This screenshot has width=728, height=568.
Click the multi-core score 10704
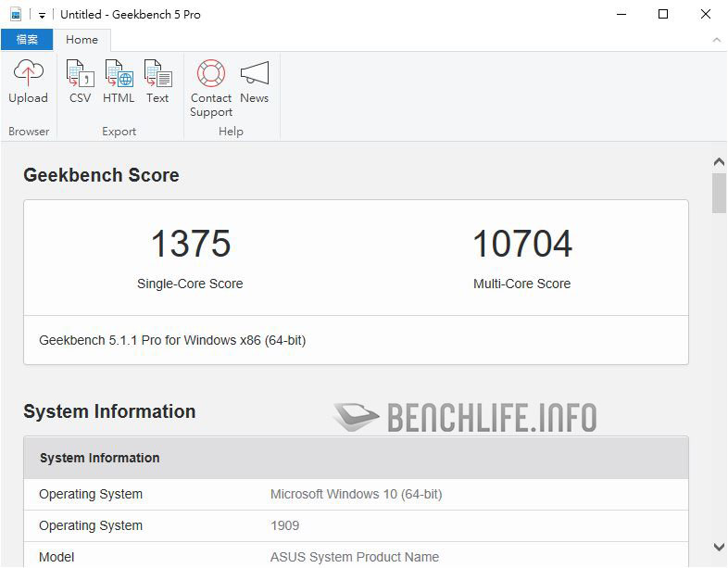point(521,244)
